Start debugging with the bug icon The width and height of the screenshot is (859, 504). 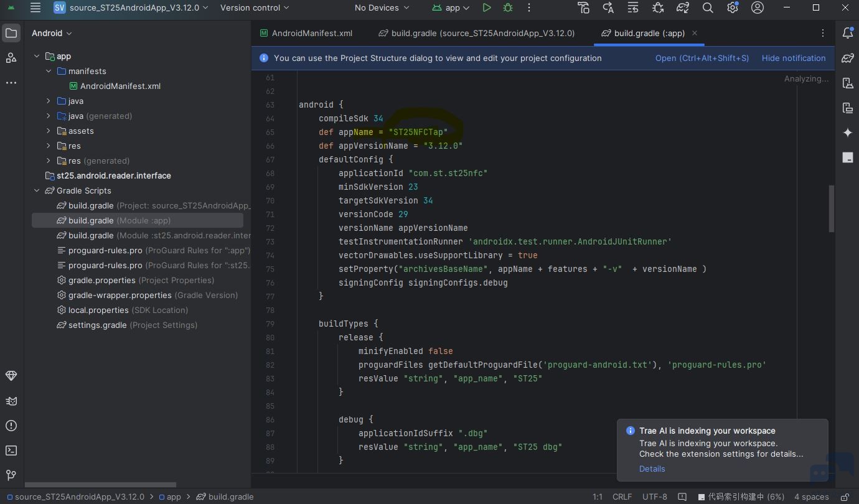pos(508,7)
